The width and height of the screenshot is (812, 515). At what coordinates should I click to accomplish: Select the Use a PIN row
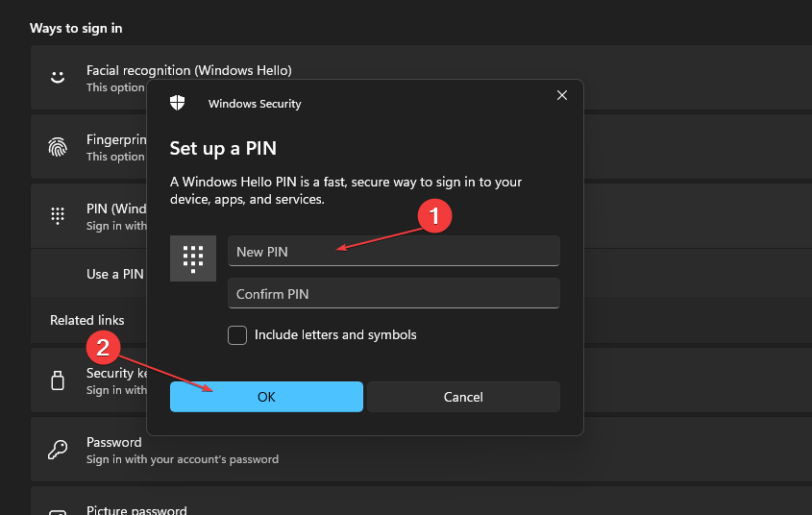coord(114,274)
